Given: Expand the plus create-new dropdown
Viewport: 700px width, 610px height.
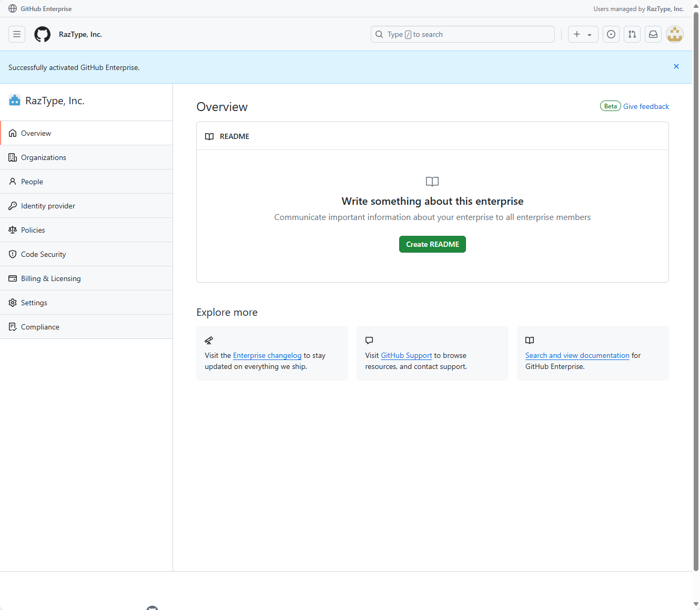Looking at the screenshot, I should tap(583, 34).
